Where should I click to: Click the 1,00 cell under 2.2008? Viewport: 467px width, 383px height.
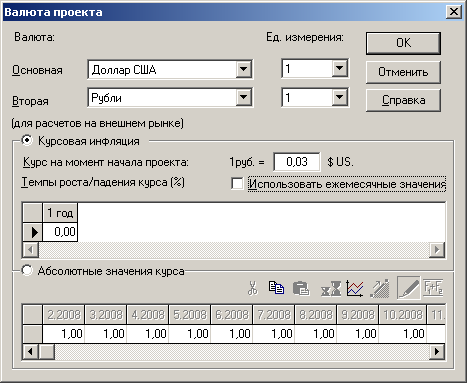coord(64,334)
